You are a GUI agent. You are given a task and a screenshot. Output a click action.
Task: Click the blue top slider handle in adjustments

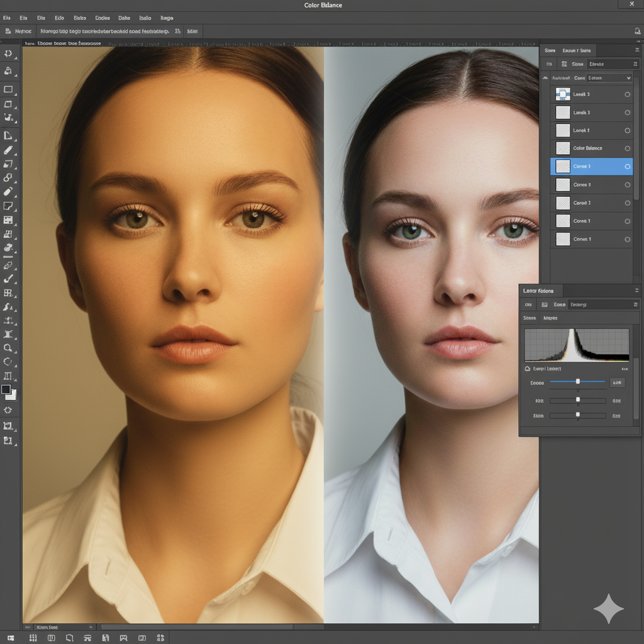click(x=578, y=381)
